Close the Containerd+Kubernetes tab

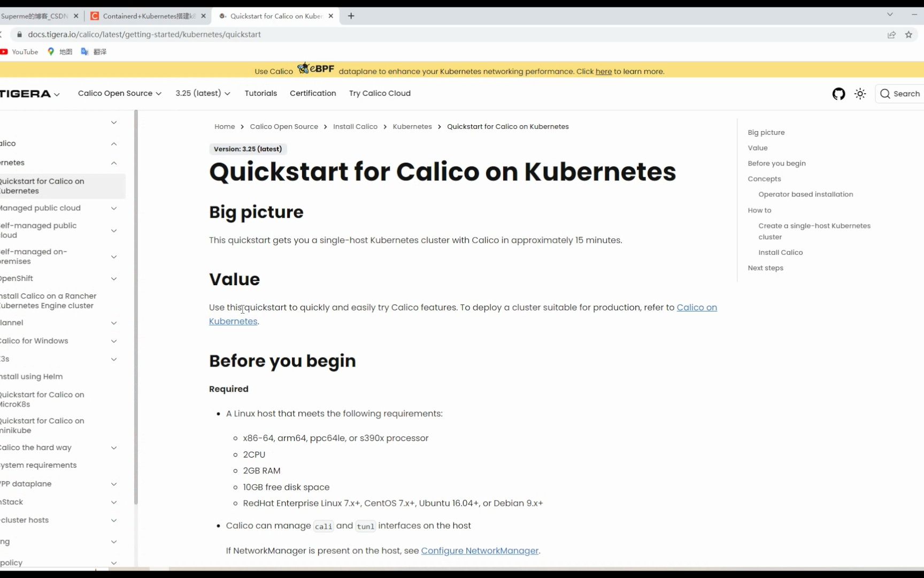203,16
